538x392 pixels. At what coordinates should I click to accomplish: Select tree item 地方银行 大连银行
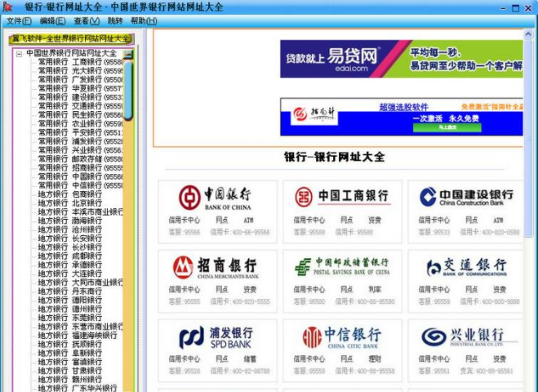[x=70, y=274]
